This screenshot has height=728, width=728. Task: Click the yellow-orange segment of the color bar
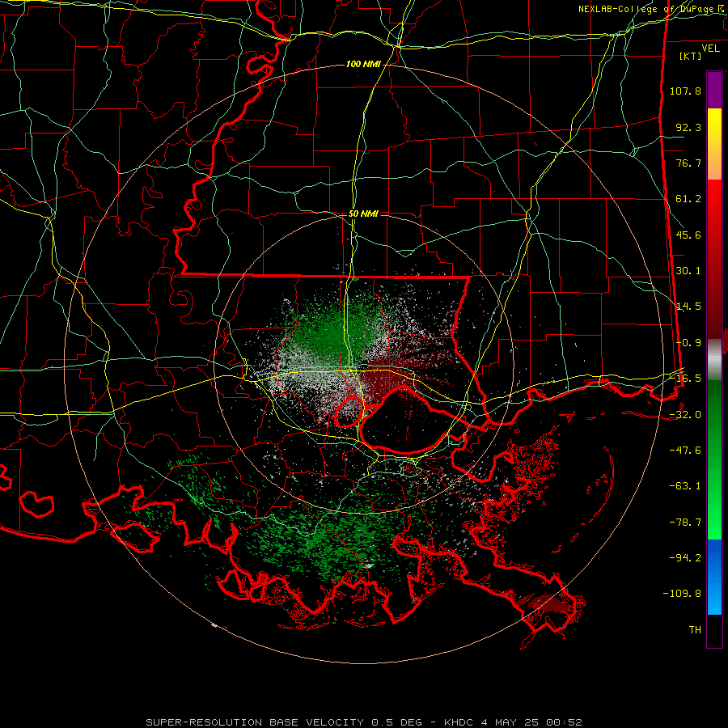(714, 144)
